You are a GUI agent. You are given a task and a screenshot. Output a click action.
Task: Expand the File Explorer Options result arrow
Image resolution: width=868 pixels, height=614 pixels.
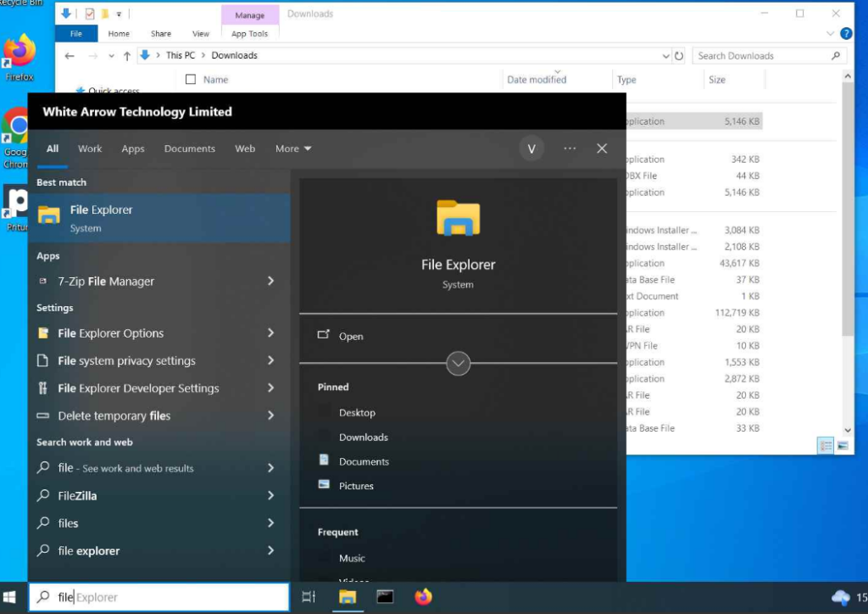click(x=270, y=332)
